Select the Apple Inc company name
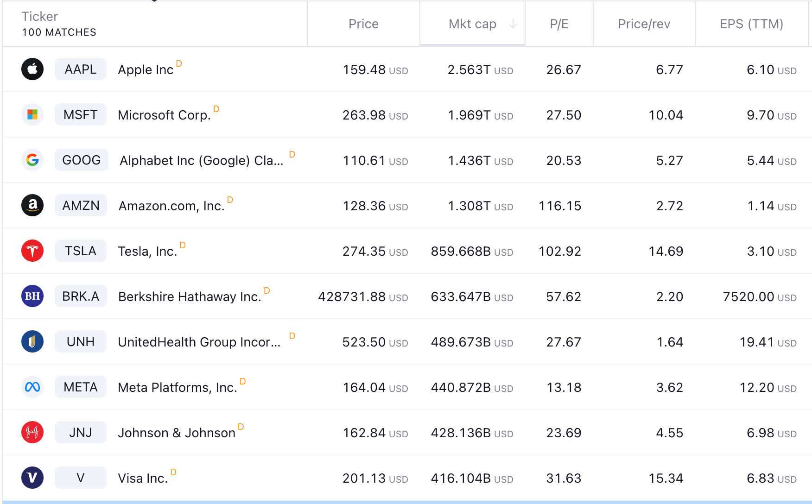 (146, 70)
